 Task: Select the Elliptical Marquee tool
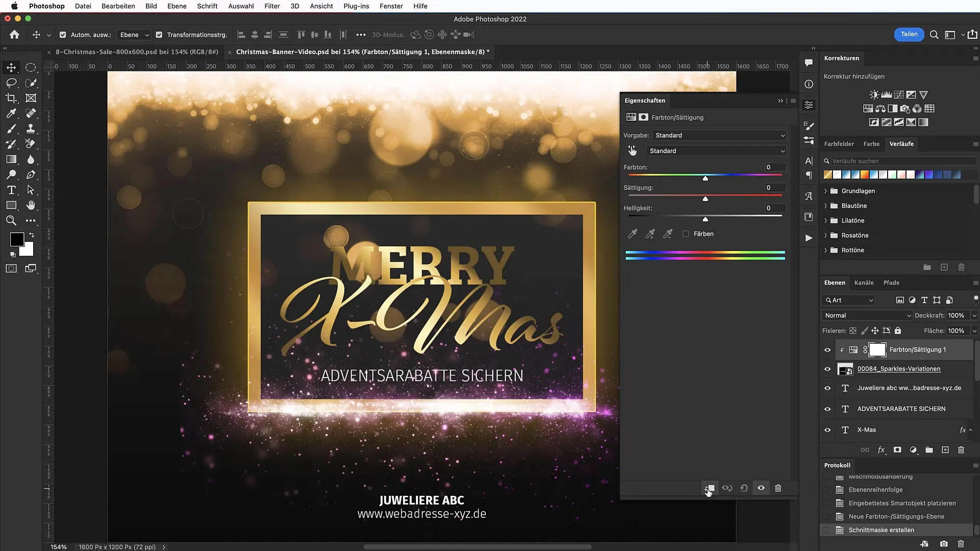tap(31, 67)
